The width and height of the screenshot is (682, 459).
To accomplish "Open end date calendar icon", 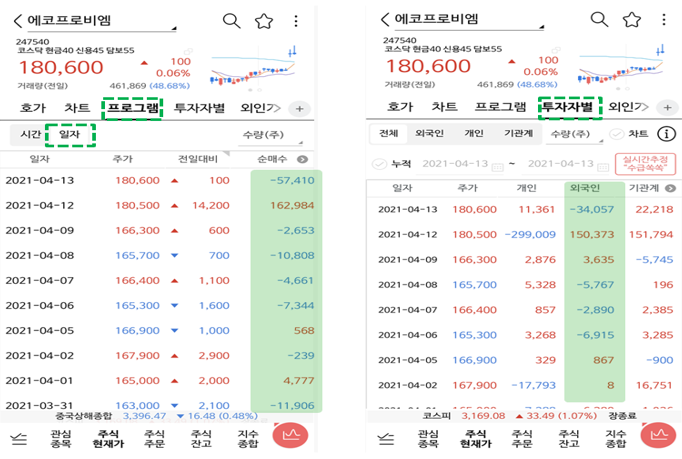I will 603,166.
